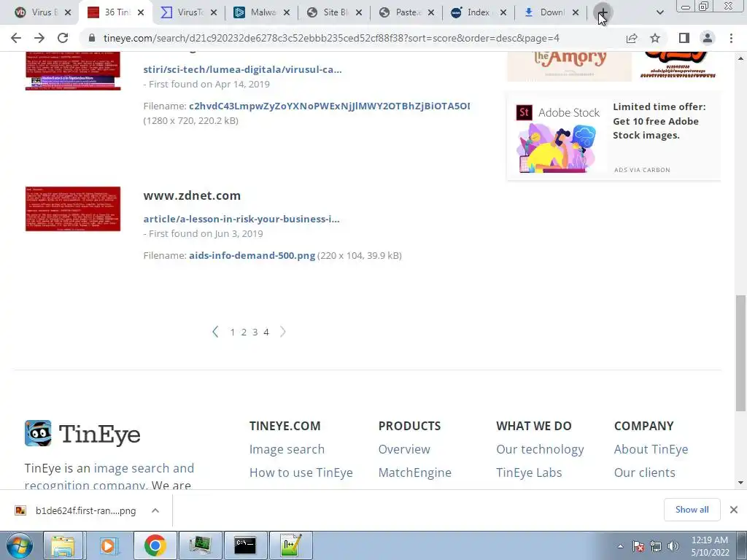Screen dimensions: 747x560
Task: Open the aids-info-demand-500.png file link
Action: coord(252,256)
